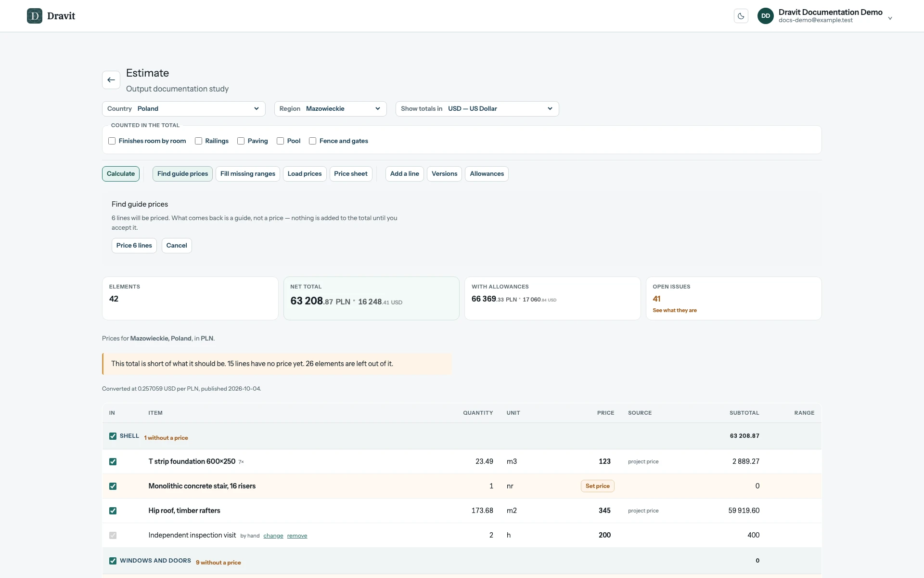
Task: Open the account menu chevron
Action: tap(890, 18)
